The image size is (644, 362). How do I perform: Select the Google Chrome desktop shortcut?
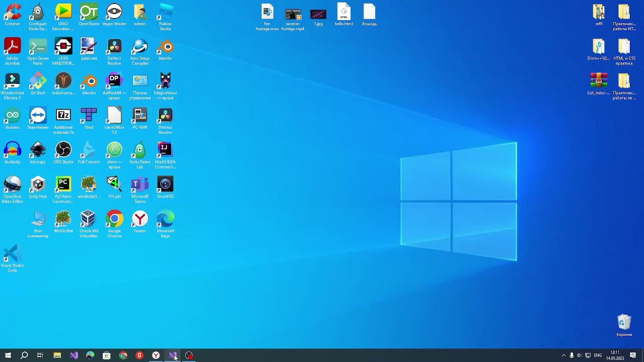tap(114, 225)
